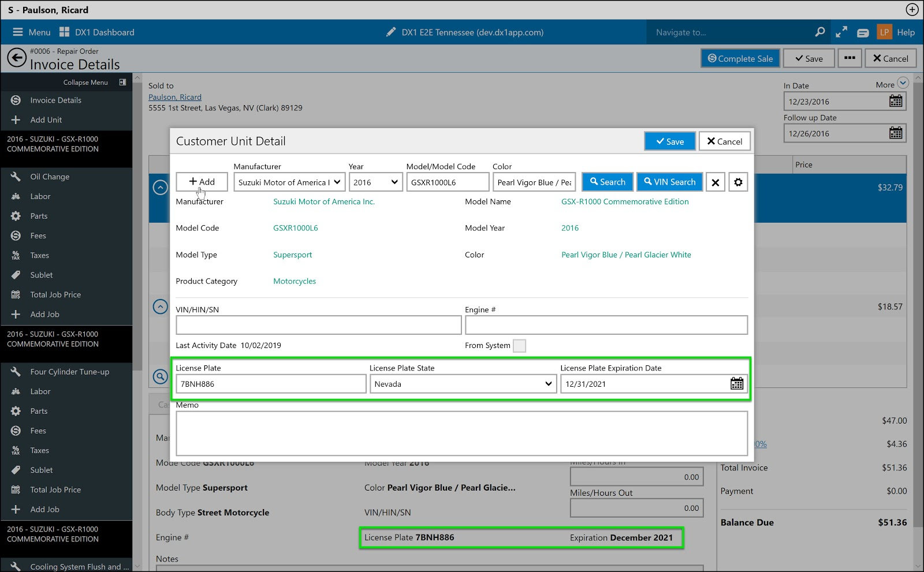Open the hamburger Menu icon
This screenshot has width=924, height=572.
click(x=17, y=32)
